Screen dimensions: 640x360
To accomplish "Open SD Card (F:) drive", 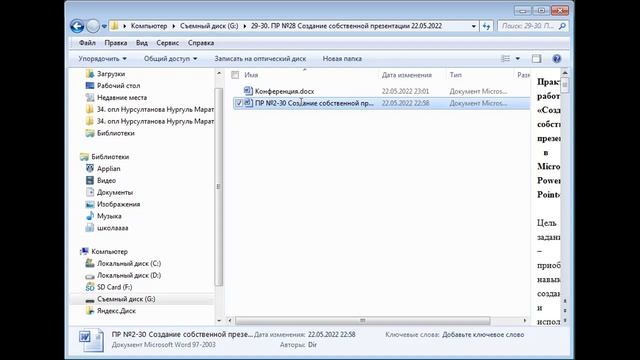I will (114, 287).
